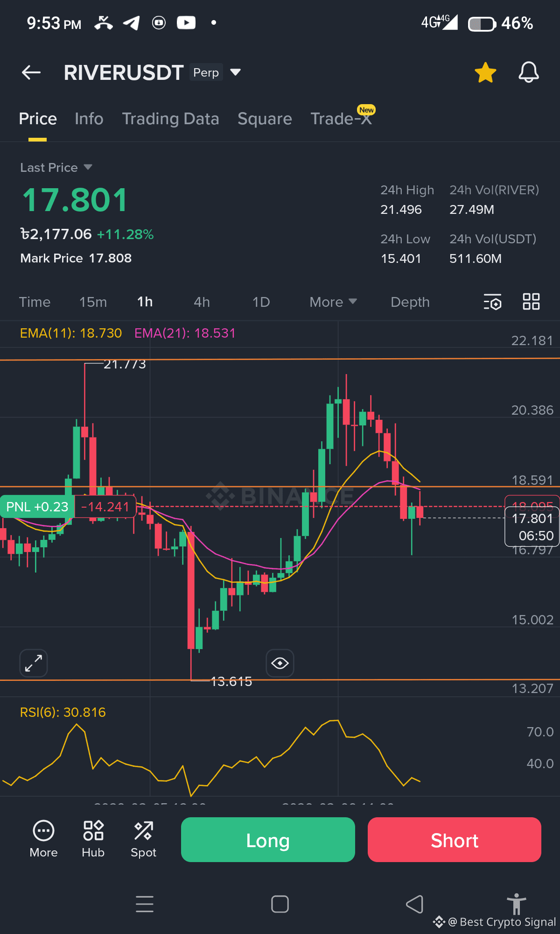Tap the Mark Price 17.808 text

pos(76,258)
